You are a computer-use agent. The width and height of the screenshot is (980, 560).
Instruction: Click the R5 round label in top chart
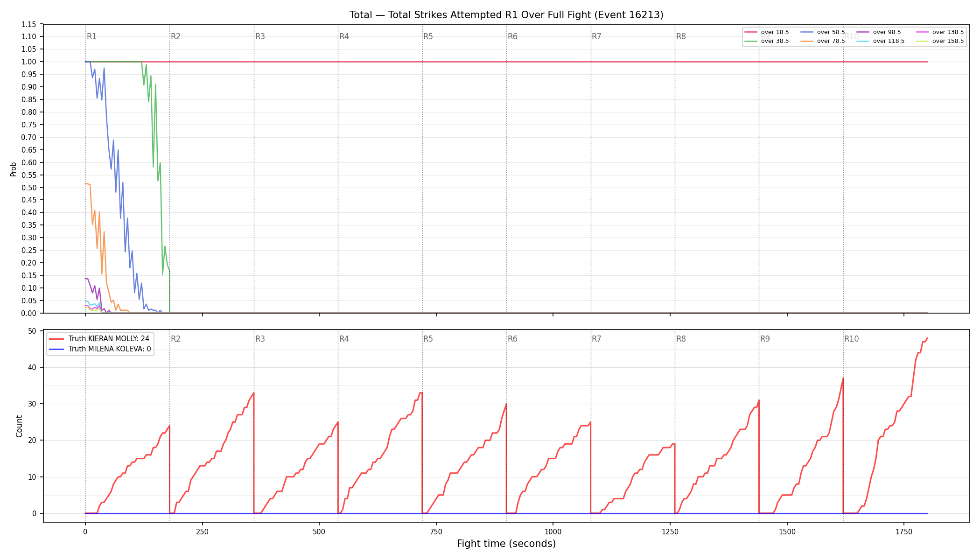[428, 36]
